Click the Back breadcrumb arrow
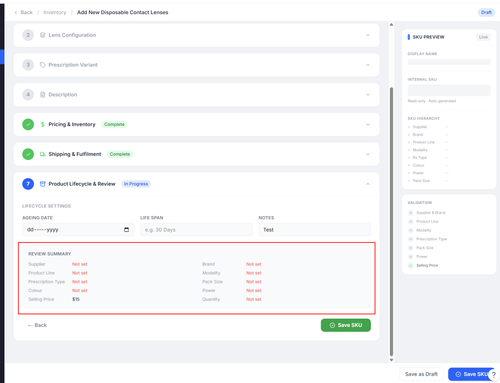This screenshot has width=500, height=383. (16, 12)
